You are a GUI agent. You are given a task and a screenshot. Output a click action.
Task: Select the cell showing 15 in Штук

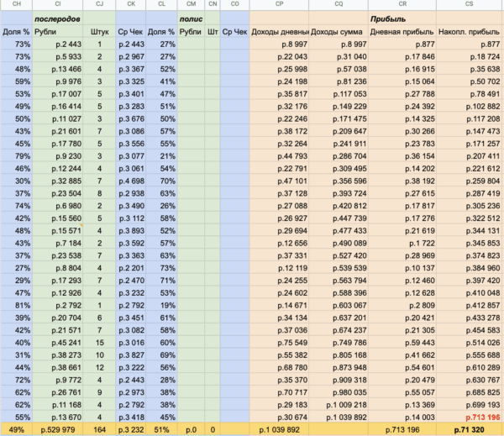pos(99,343)
